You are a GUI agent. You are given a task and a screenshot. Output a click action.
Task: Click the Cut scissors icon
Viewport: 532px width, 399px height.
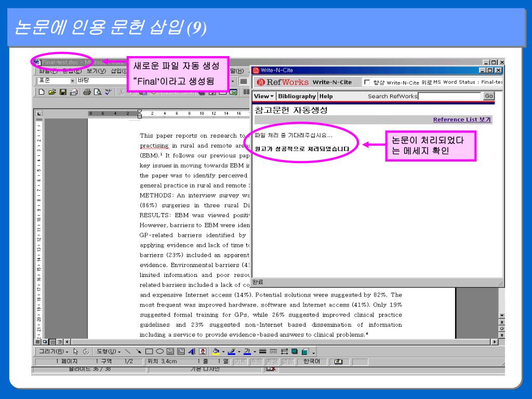pyautogui.click(x=122, y=92)
